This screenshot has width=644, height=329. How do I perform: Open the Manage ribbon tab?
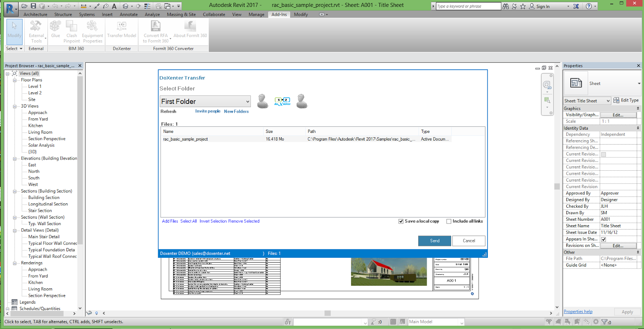tap(256, 14)
